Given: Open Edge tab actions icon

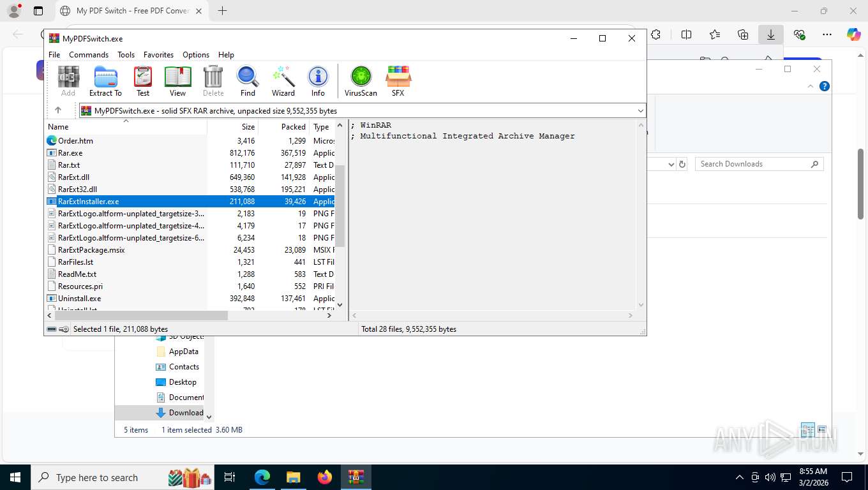Looking at the screenshot, I should (x=38, y=11).
